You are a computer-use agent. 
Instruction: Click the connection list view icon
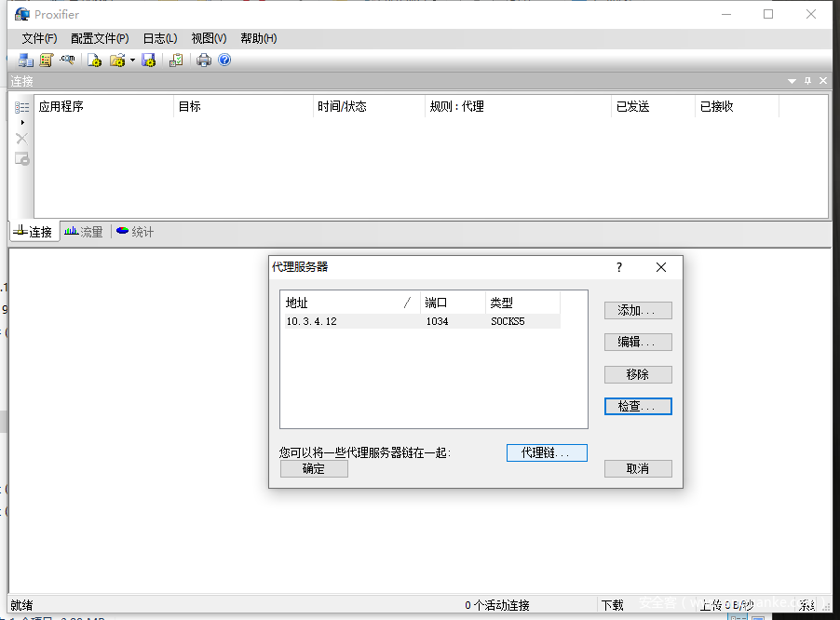[x=22, y=108]
